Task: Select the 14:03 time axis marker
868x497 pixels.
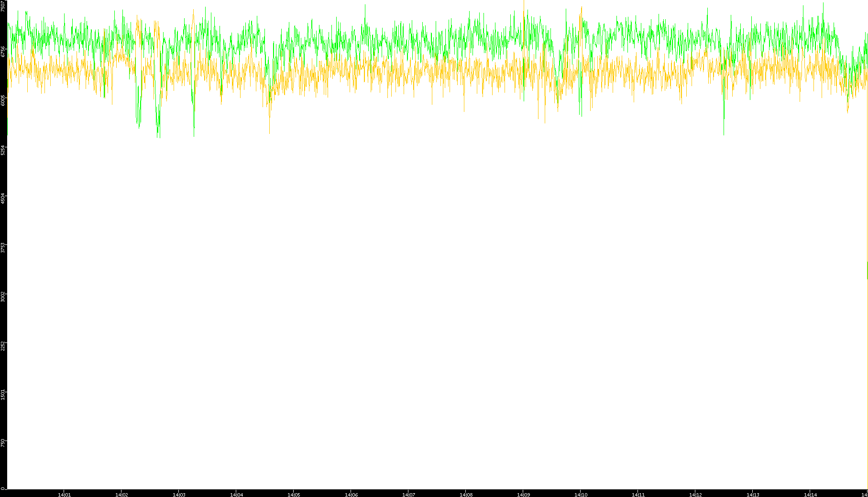Action: tap(179, 495)
